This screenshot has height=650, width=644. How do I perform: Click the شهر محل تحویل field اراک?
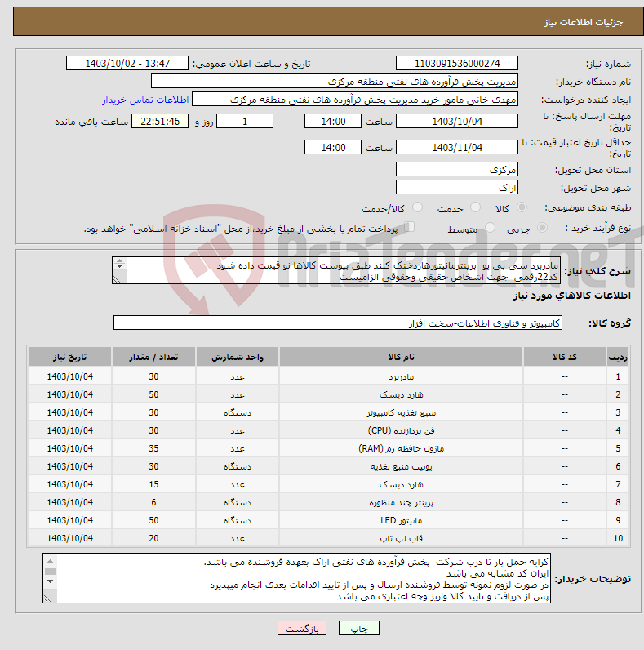pyautogui.click(x=457, y=188)
